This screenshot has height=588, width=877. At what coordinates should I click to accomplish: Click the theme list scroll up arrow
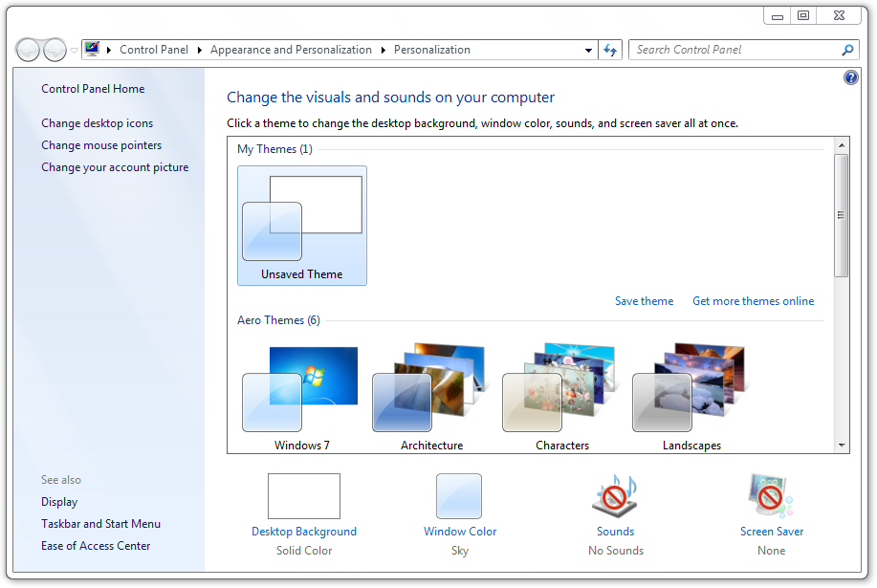pos(842,145)
